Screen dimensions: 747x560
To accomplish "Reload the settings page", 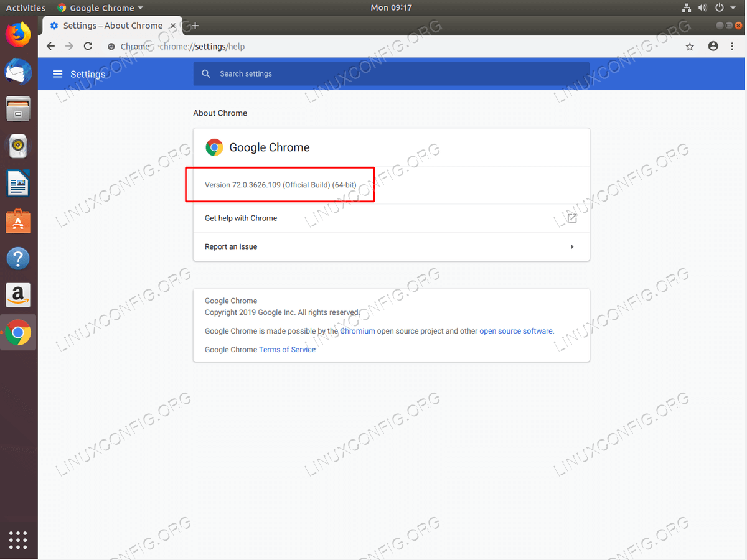I will pos(88,46).
